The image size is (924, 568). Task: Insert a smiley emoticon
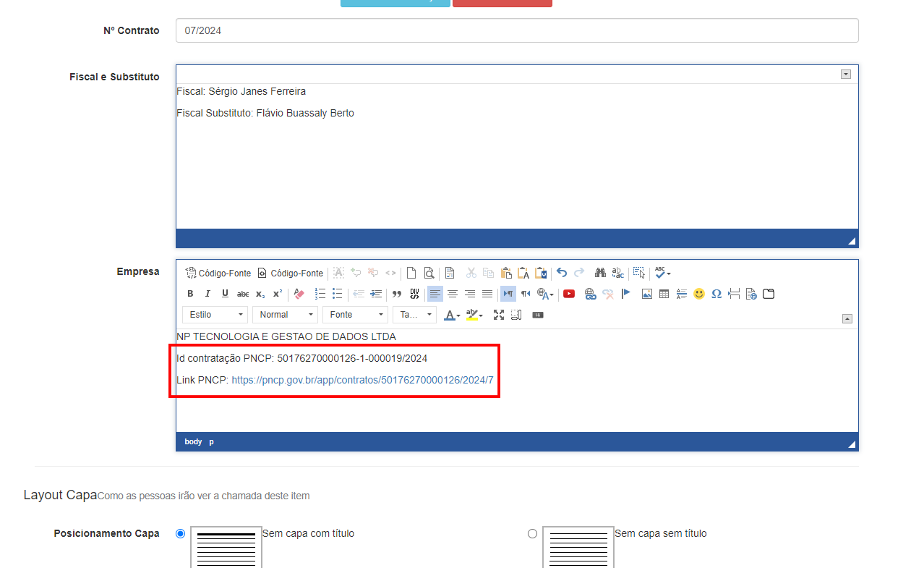698,294
